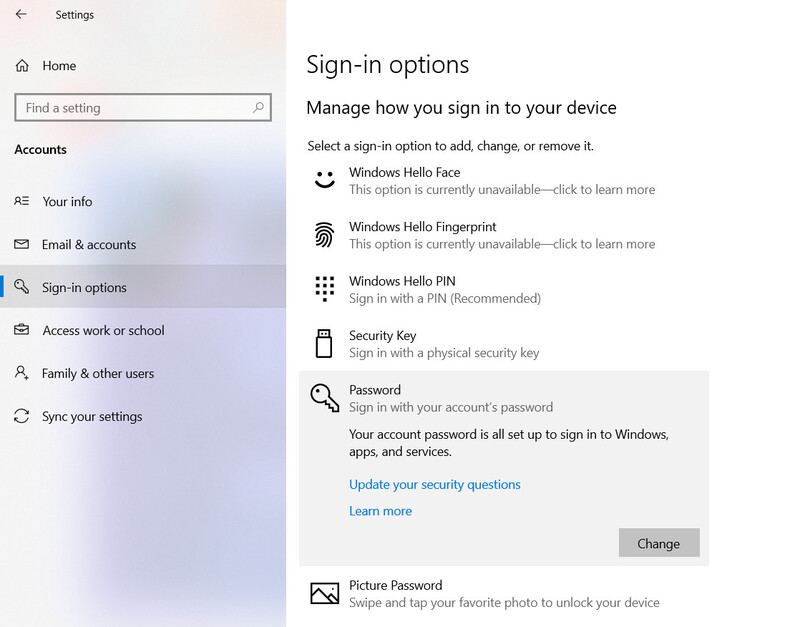Click the Face 'currently unavailable' description
The image size is (800, 627).
tap(502, 190)
